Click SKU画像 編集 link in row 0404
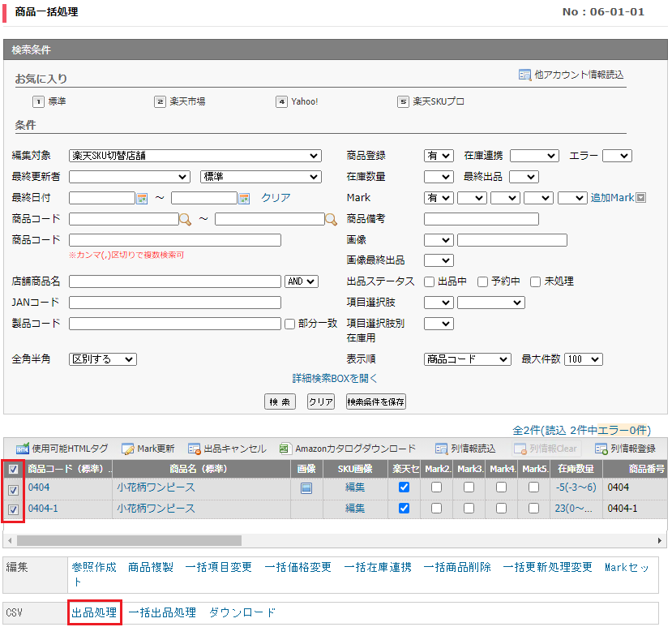The image size is (672, 627). click(x=355, y=487)
